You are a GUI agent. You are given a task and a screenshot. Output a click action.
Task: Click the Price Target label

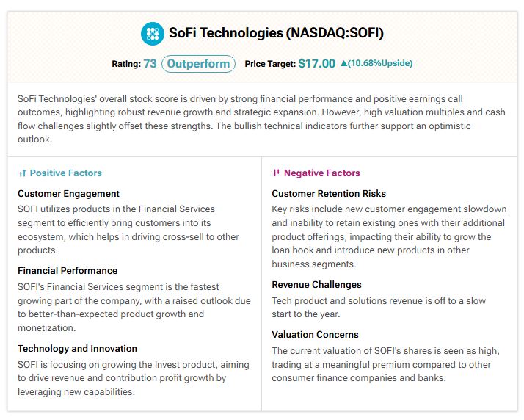(x=270, y=64)
